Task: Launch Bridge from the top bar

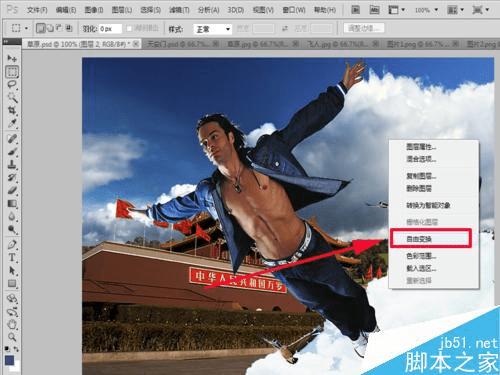Action: point(356,10)
